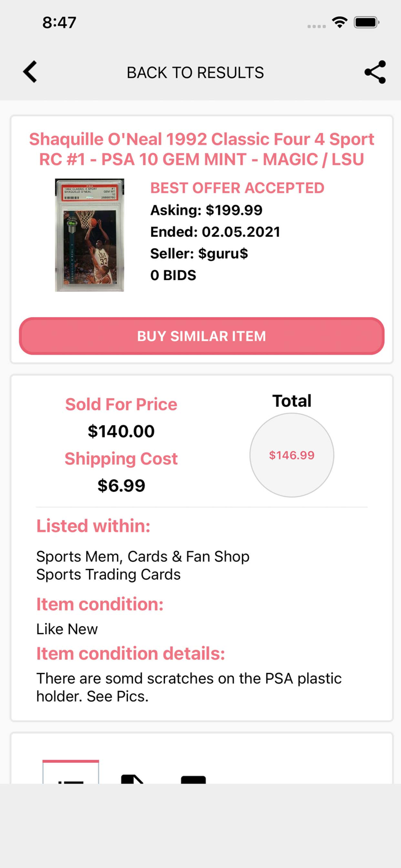Open the Sports Mem, Cards & Fan Shop category
Image resolution: width=401 pixels, height=868 pixels.
(x=143, y=556)
